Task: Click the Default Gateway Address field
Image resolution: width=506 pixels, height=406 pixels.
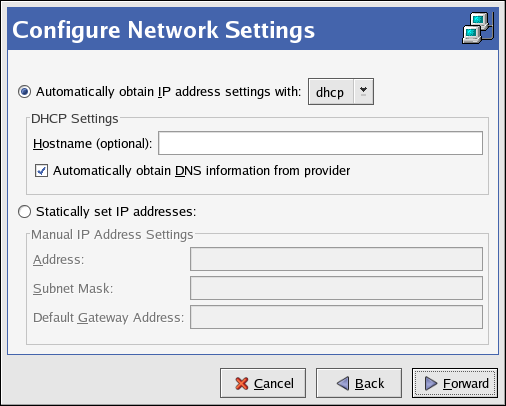Action: point(336,317)
